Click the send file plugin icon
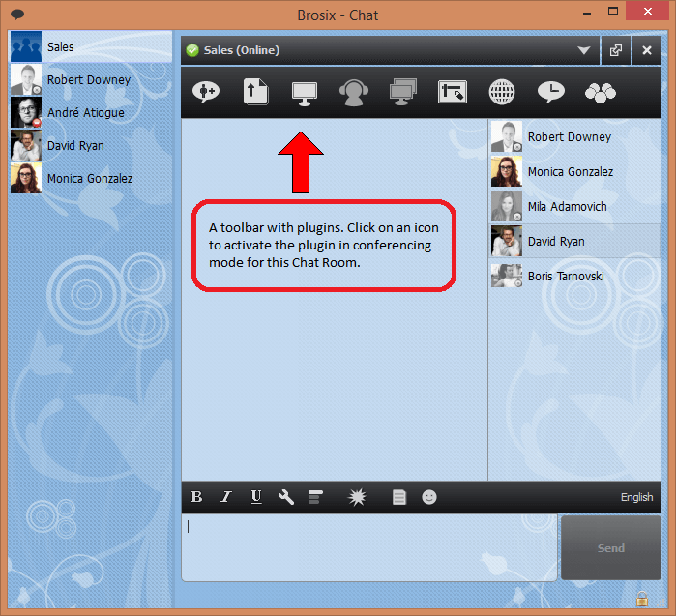Screen dimensions: 676x616 (x=255, y=92)
